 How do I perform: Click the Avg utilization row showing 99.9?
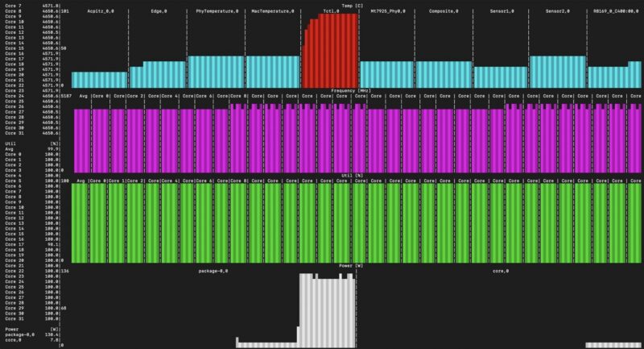(x=31, y=149)
